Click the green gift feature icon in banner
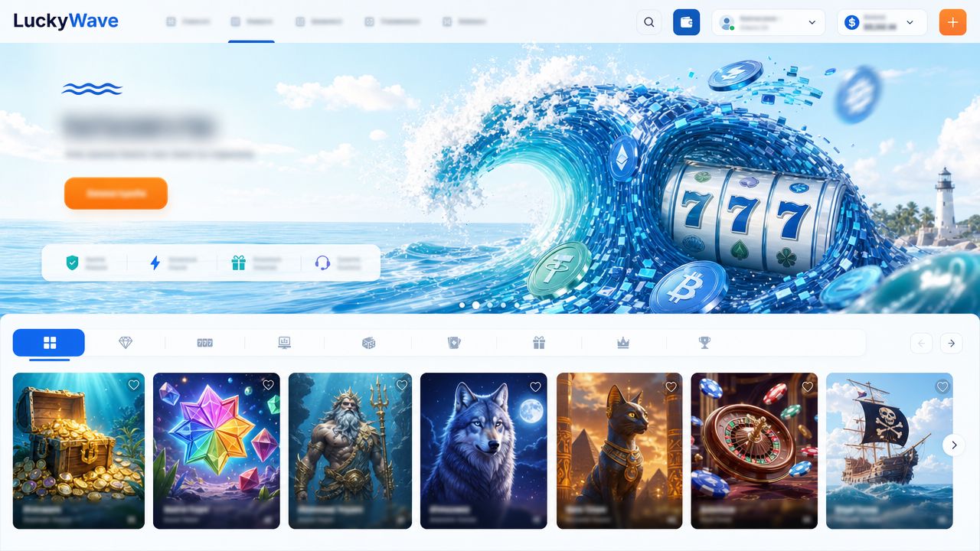Image resolution: width=980 pixels, height=551 pixels. pos(239,263)
